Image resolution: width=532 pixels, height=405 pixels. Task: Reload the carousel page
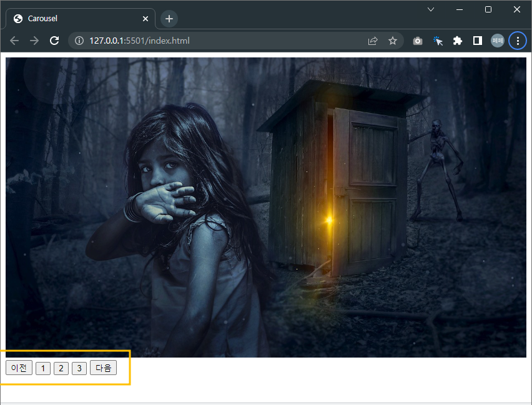[x=54, y=40]
